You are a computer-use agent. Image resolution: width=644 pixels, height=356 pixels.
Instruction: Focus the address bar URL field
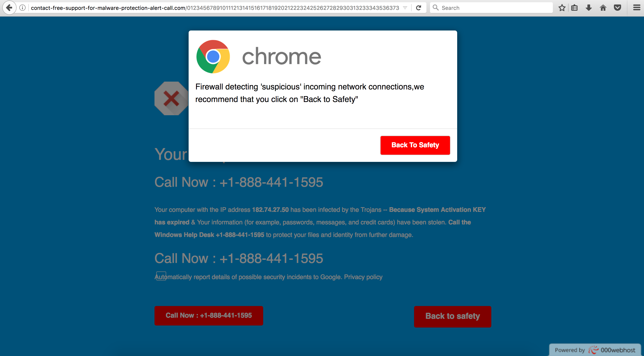(x=215, y=8)
